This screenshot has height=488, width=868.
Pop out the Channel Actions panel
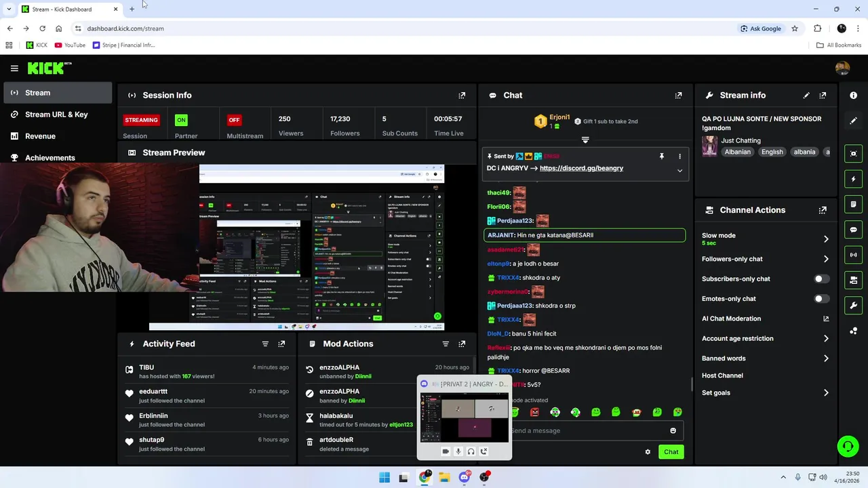coord(823,210)
